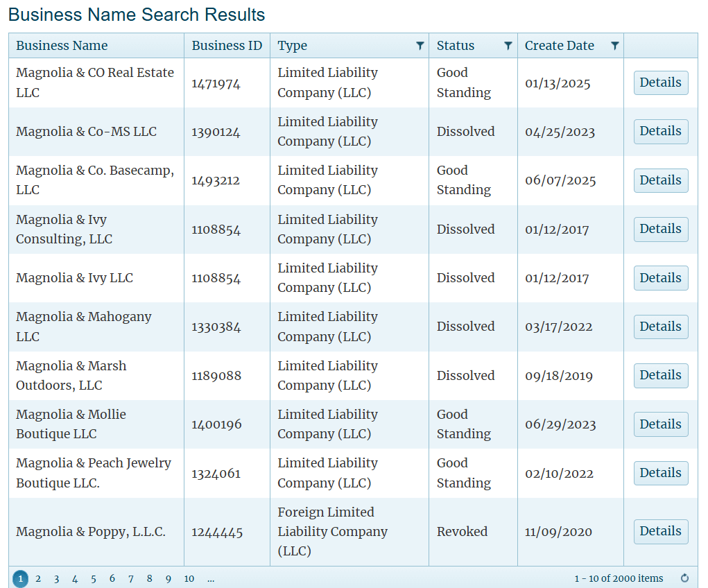Open Details for Magnolia & CO Real Estate LLC
Screen dimensions: 708x588
pos(661,83)
